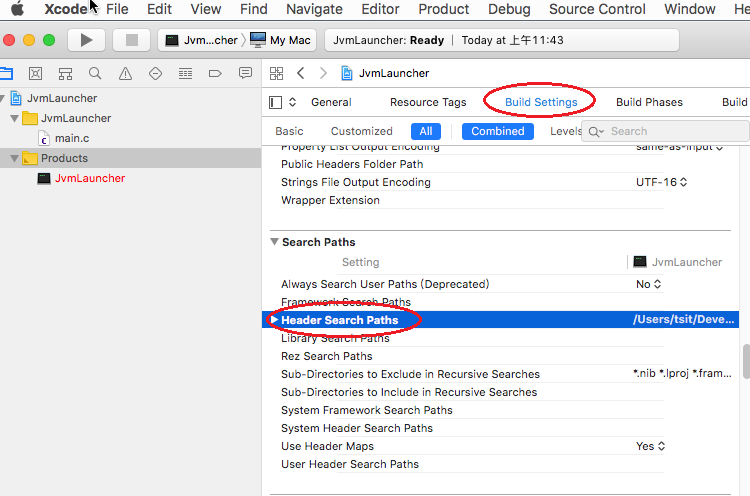Switch to the General tab
Screen dimensions: 750x496
click(331, 102)
